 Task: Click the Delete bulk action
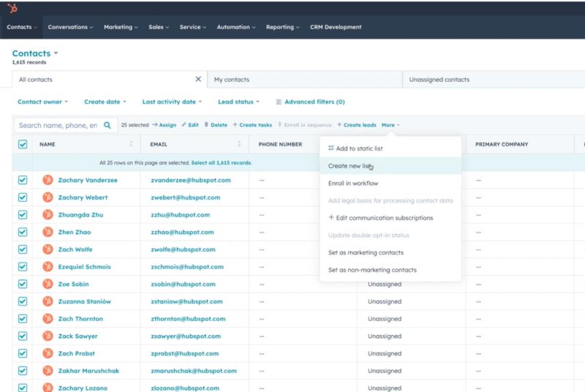click(216, 125)
